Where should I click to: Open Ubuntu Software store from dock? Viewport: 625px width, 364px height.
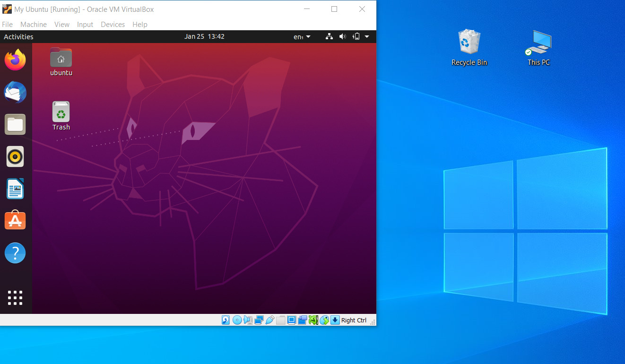[15, 220]
